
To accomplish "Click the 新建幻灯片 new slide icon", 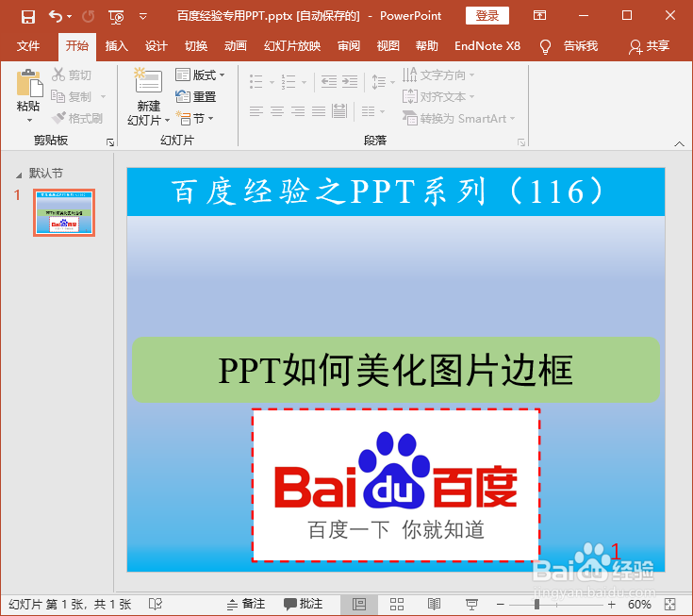I will (x=149, y=80).
